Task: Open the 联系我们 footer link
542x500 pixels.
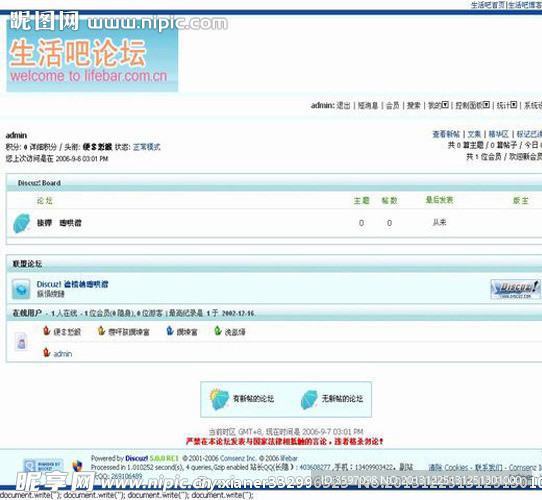Action: [x=488, y=467]
